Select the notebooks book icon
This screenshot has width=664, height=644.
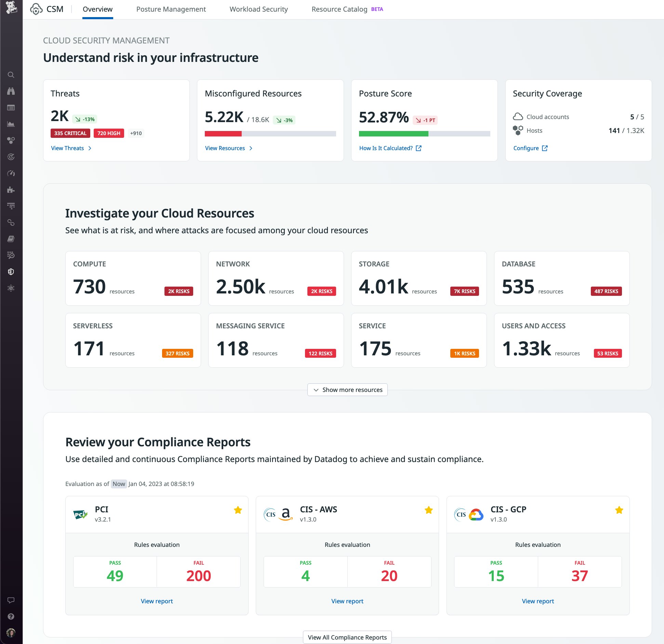(x=11, y=239)
